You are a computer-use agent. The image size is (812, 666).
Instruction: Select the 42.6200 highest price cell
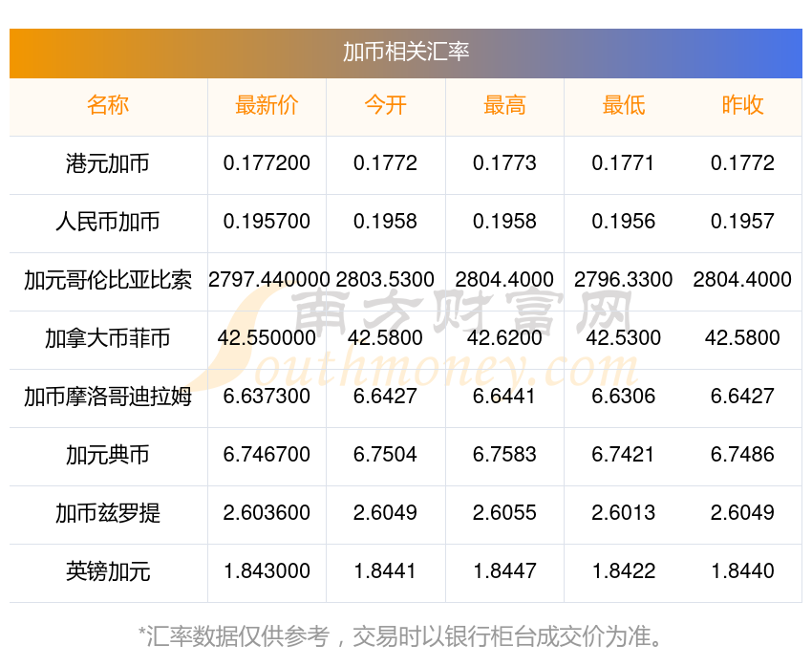504,338
